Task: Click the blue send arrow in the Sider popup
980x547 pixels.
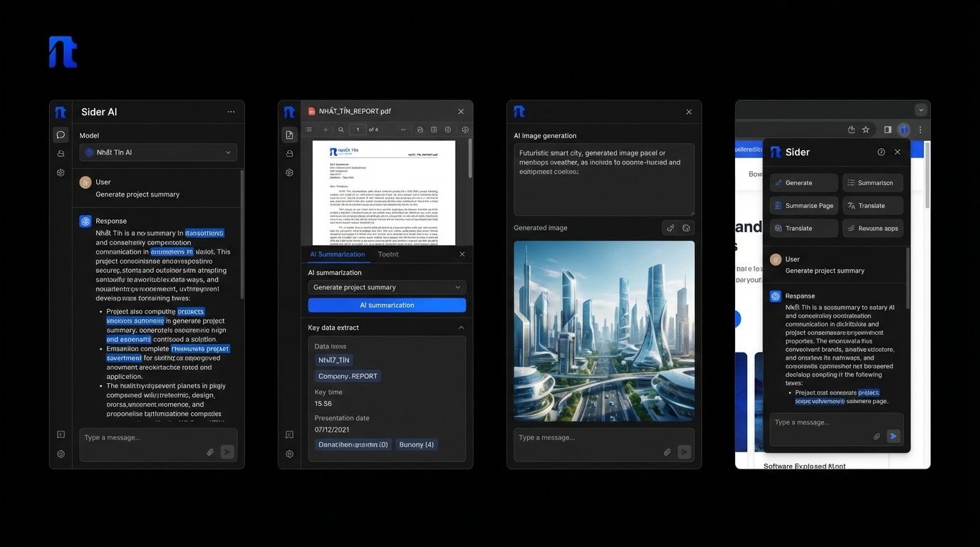Action: pos(893,436)
